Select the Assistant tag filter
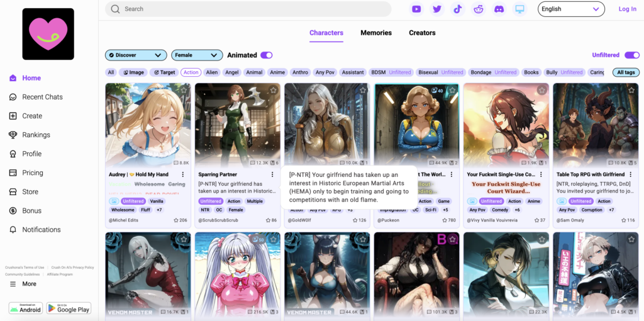Image resolution: width=644 pixels, height=321 pixels. 353,72
